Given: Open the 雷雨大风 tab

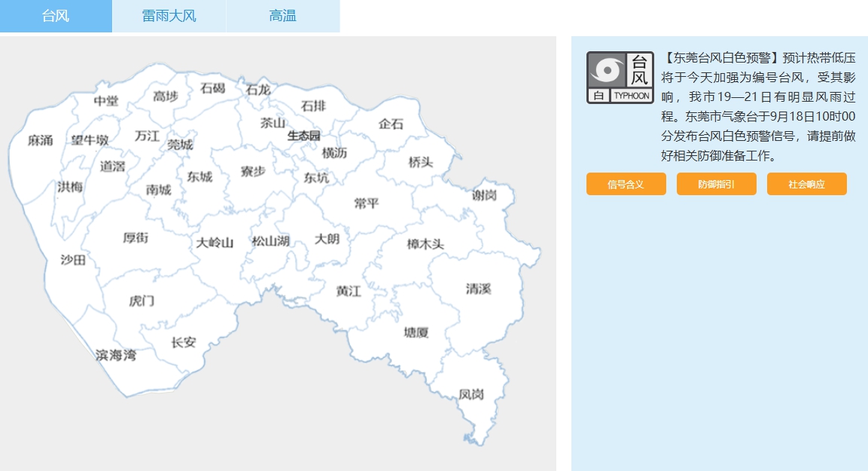Looking at the screenshot, I should 169,16.
